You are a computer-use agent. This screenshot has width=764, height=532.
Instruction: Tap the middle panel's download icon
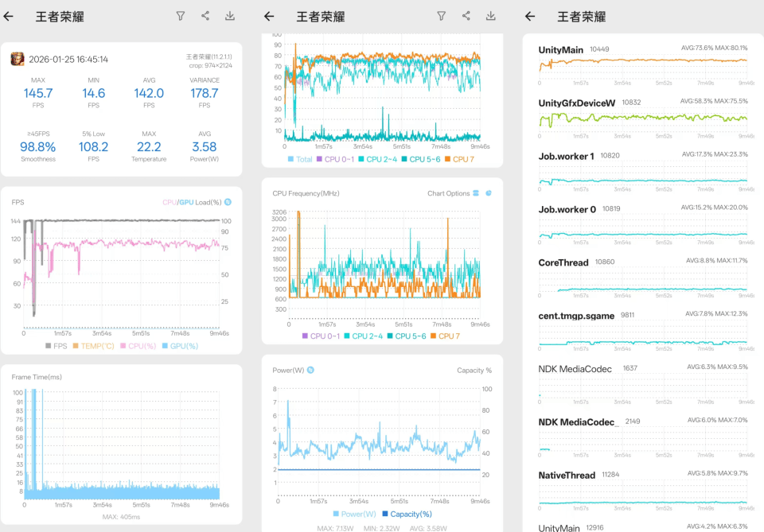pyautogui.click(x=491, y=16)
